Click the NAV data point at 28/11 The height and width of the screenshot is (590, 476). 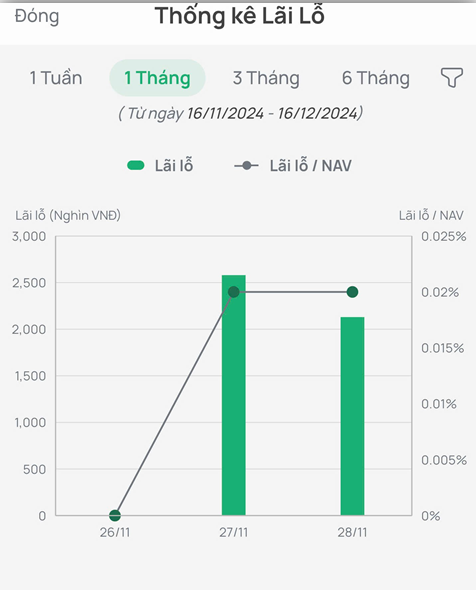(352, 292)
